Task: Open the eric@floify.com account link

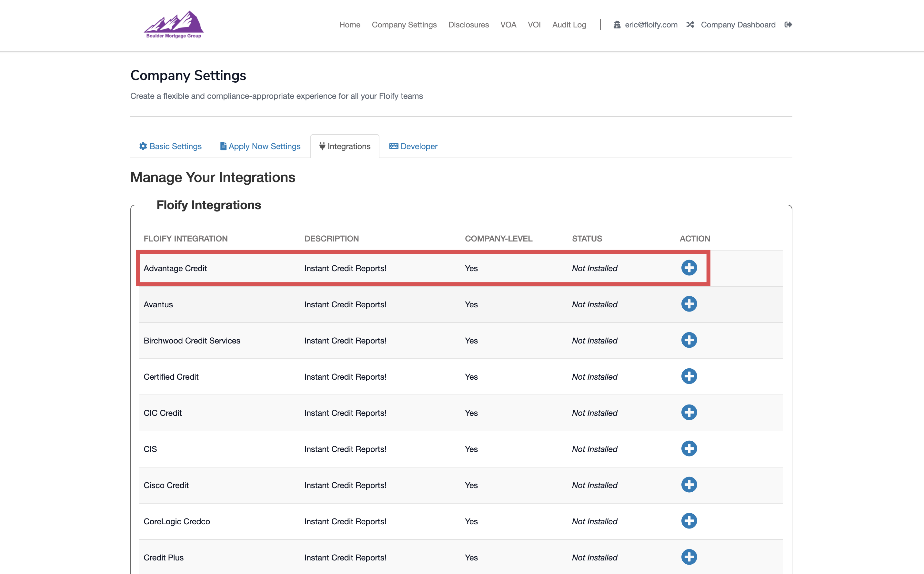Action: coord(651,25)
